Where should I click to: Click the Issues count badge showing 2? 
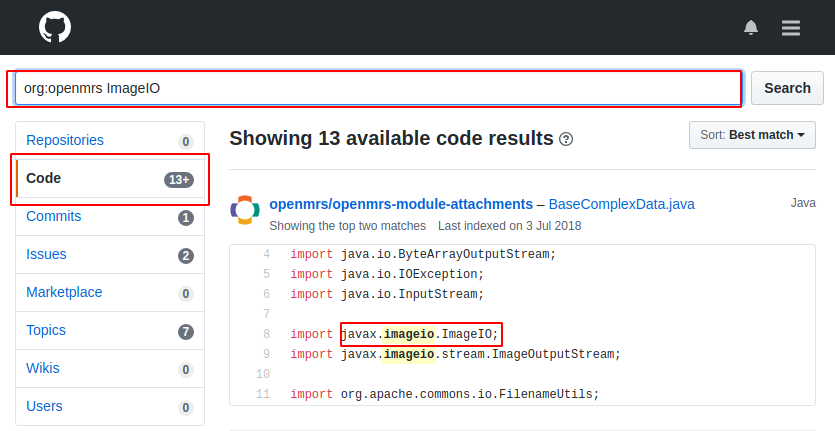(x=186, y=256)
